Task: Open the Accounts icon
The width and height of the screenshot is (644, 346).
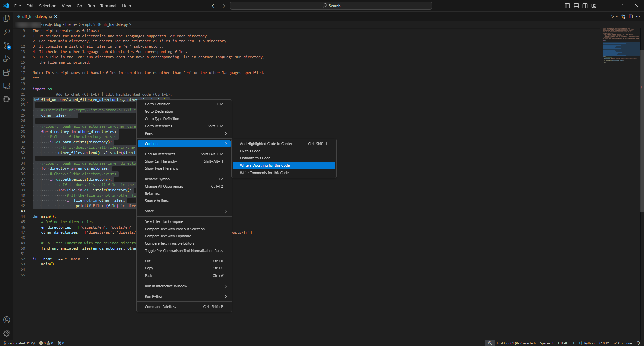Action: (x=6, y=320)
